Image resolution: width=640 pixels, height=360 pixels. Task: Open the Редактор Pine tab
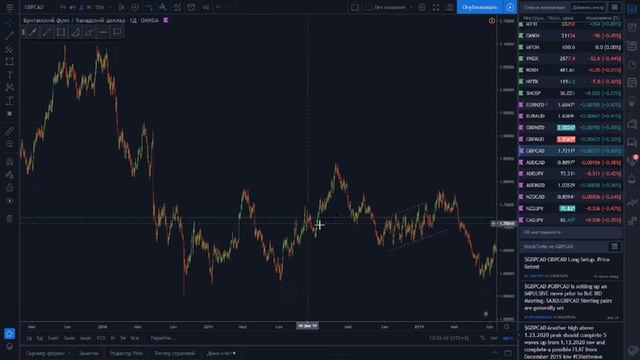pos(126,353)
